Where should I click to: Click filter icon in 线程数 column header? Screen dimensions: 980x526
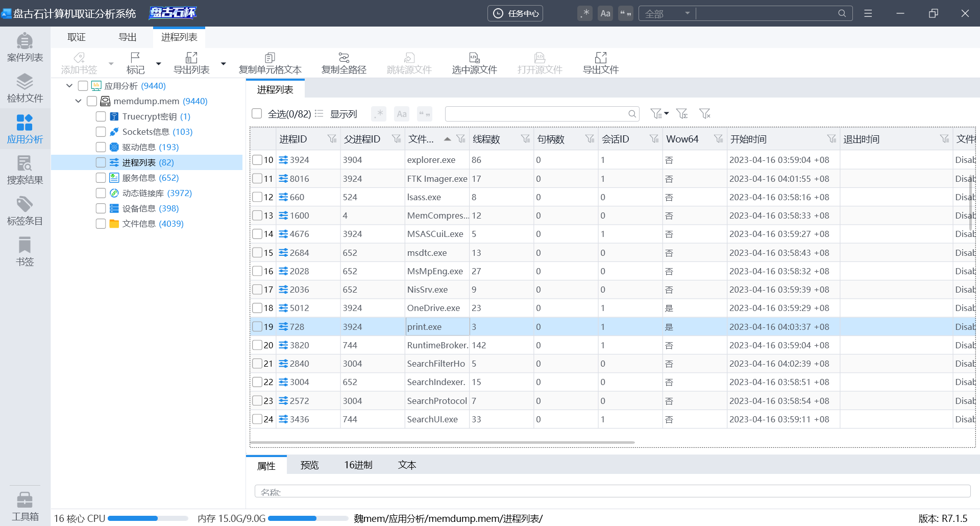[x=525, y=139]
